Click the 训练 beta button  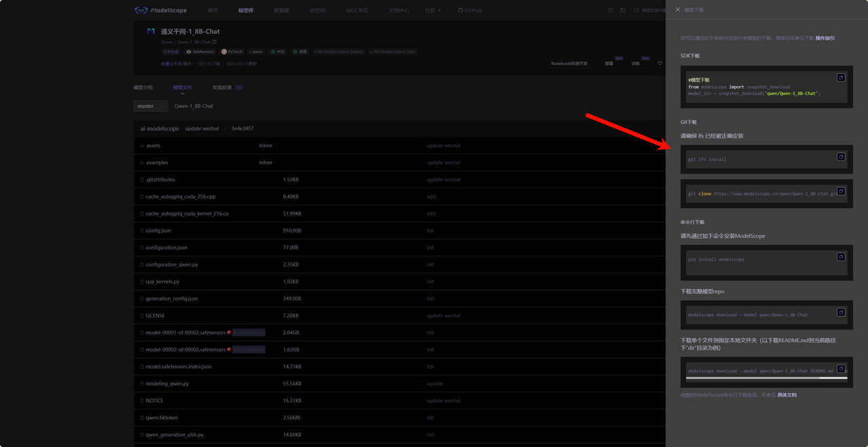pos(635,63)
